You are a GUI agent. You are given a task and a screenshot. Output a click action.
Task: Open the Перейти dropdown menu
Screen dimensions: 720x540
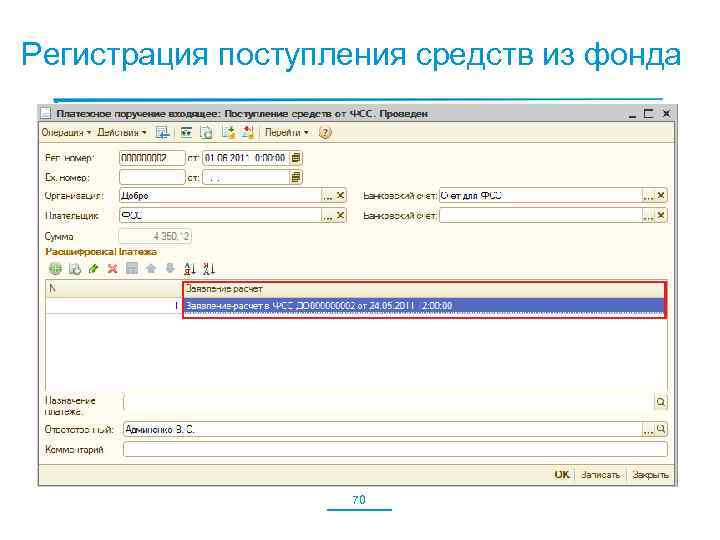click(x=287, y=133)
